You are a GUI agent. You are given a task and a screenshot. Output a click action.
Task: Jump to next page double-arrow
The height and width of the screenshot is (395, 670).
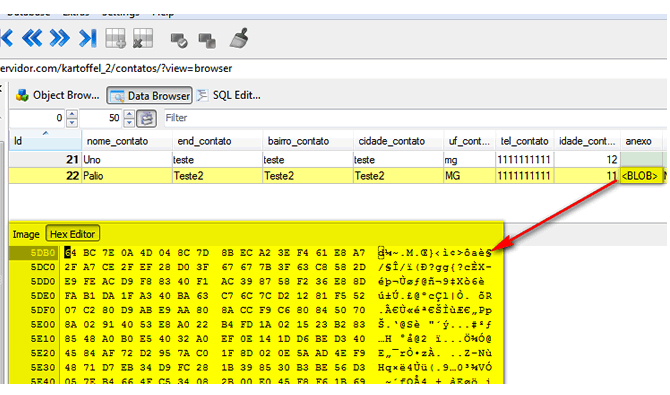pos(59,38)
